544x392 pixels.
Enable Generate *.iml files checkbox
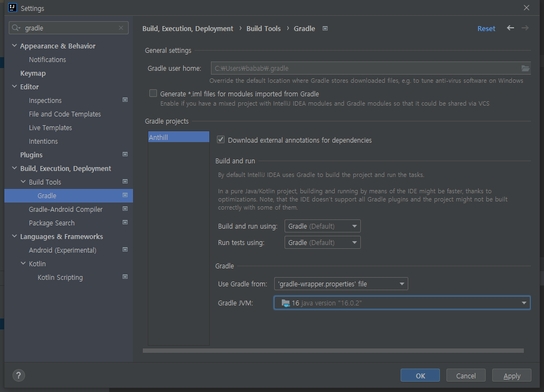click(153, 93)
